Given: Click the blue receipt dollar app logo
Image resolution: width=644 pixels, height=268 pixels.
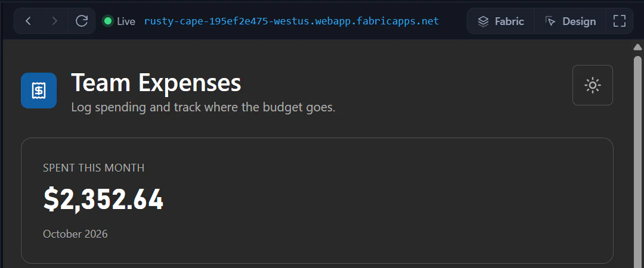Looking at the screenshot, I should tap(39, 91).
